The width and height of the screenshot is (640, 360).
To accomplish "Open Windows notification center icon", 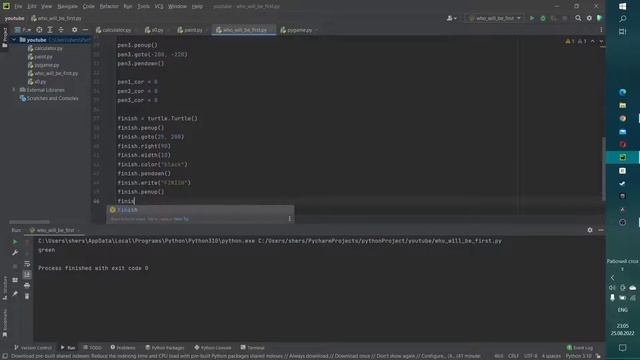I will pos(622,348).
